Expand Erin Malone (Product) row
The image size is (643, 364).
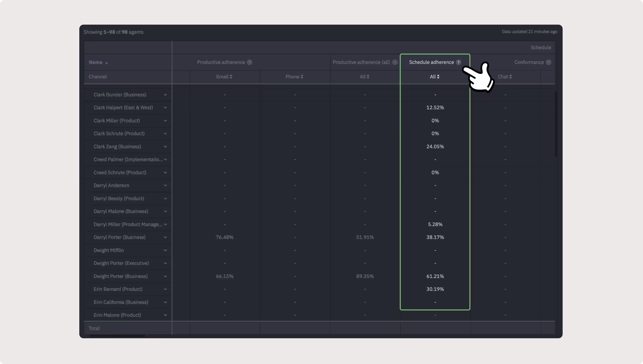[165, 315]
